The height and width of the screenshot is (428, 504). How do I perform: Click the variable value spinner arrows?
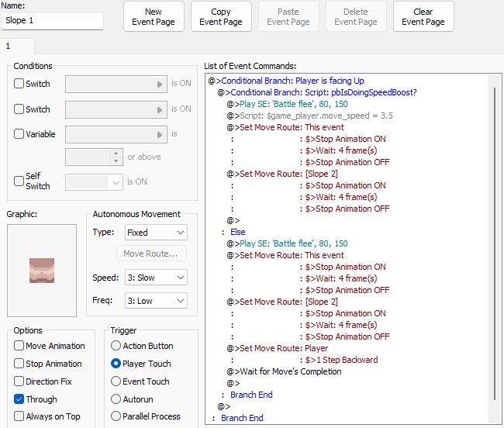(116, 157)
